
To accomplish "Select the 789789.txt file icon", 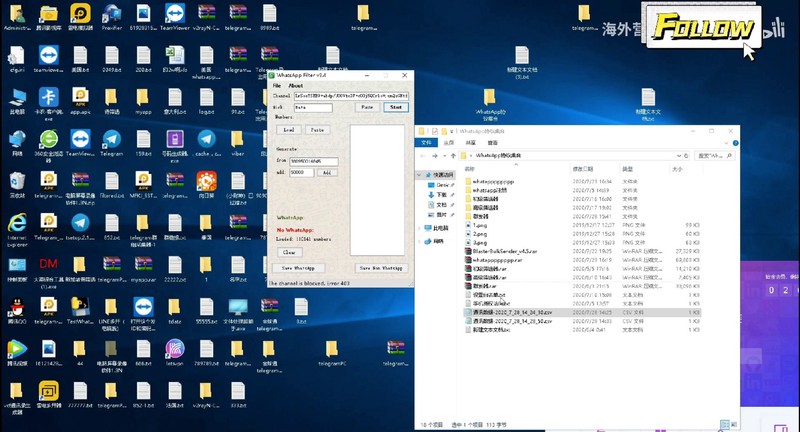I will [206, 353].
